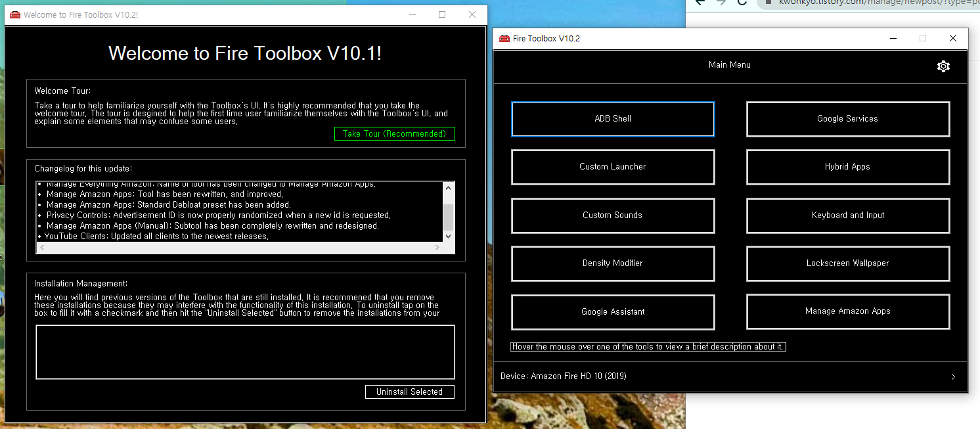
Task: Click the Fire Toolbox V10.2 title icon
Action: (504, 39)
